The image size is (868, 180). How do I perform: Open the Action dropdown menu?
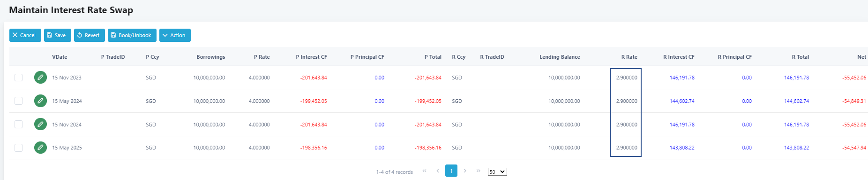pos(175,35)
